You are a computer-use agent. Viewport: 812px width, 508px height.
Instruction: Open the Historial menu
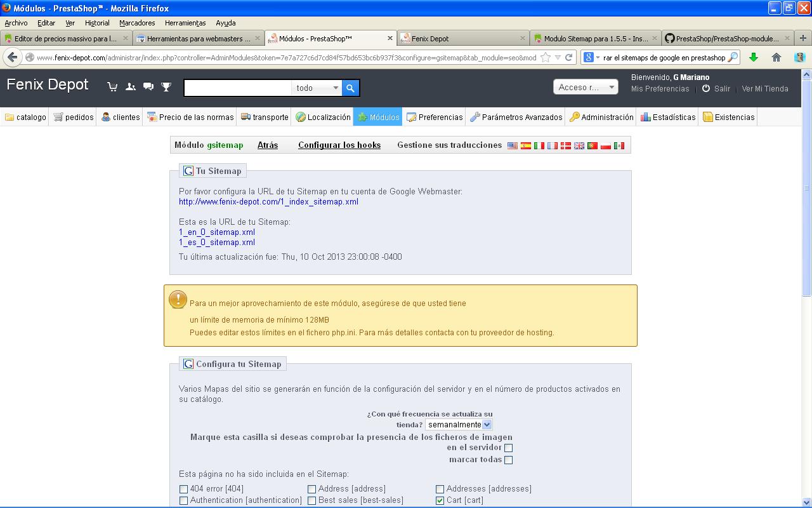[97, 23]
